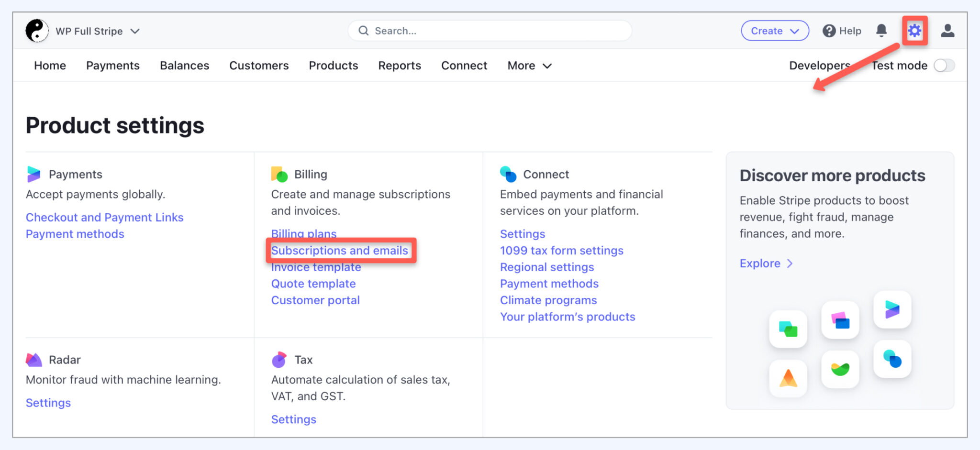Open notifications bell icon
Image resolution: width=980 pixels, height=450 pixels.
coord(881,31)
